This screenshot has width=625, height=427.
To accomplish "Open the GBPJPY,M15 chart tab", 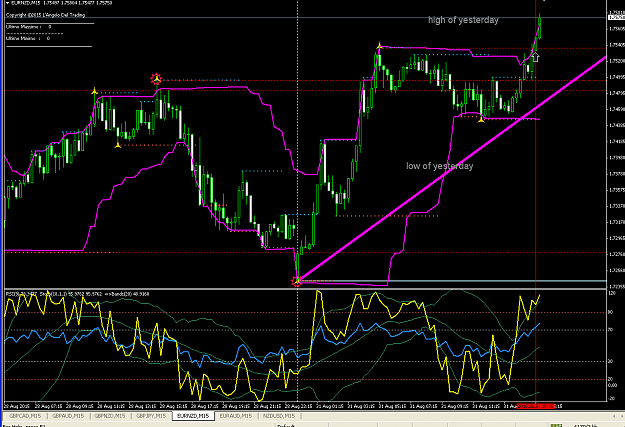I will (151, 416).
